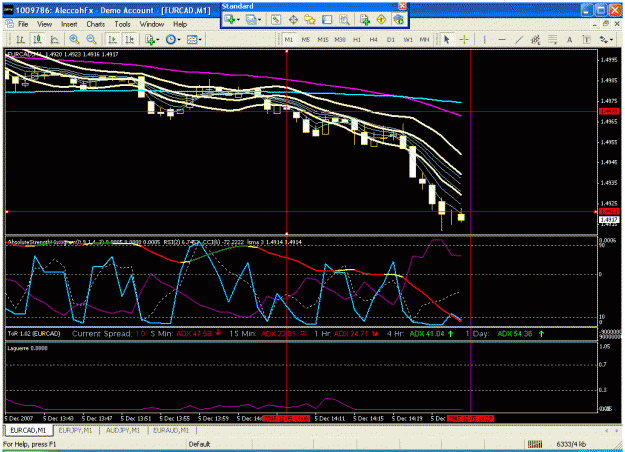Image resolution: width=625 pixels, height=452 pixels.
Task: Select the EURCAD,M1 chart tab
Action: coord(28,430)
